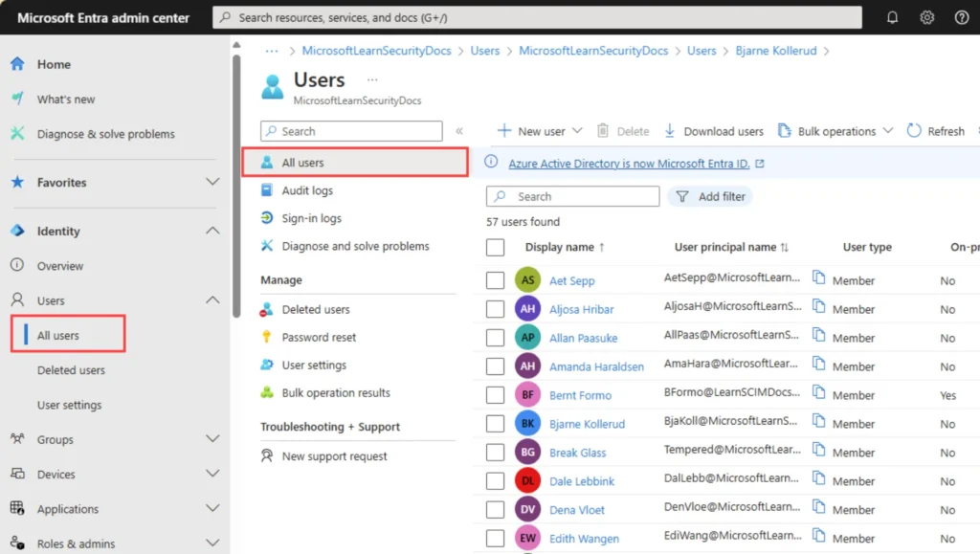Open the settings gear icon
This screenshot has height=554, width=980.
pos(926,17)
